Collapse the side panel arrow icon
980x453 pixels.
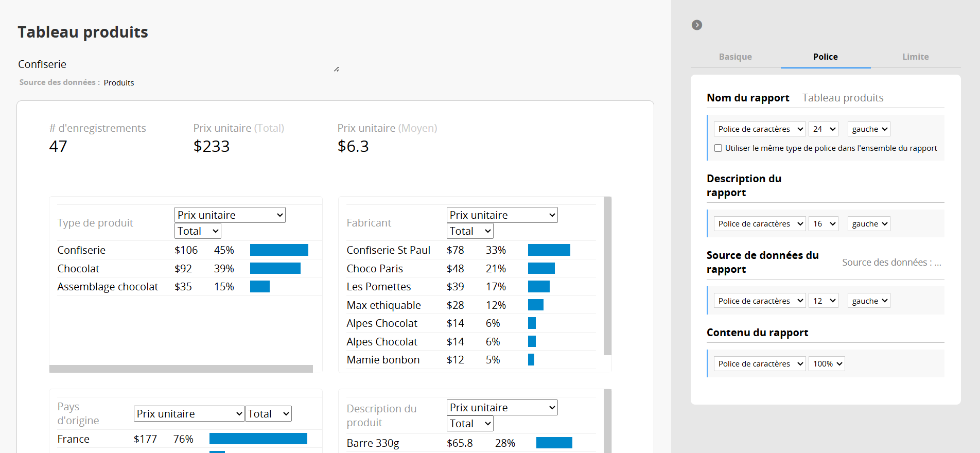coord(697,25)
